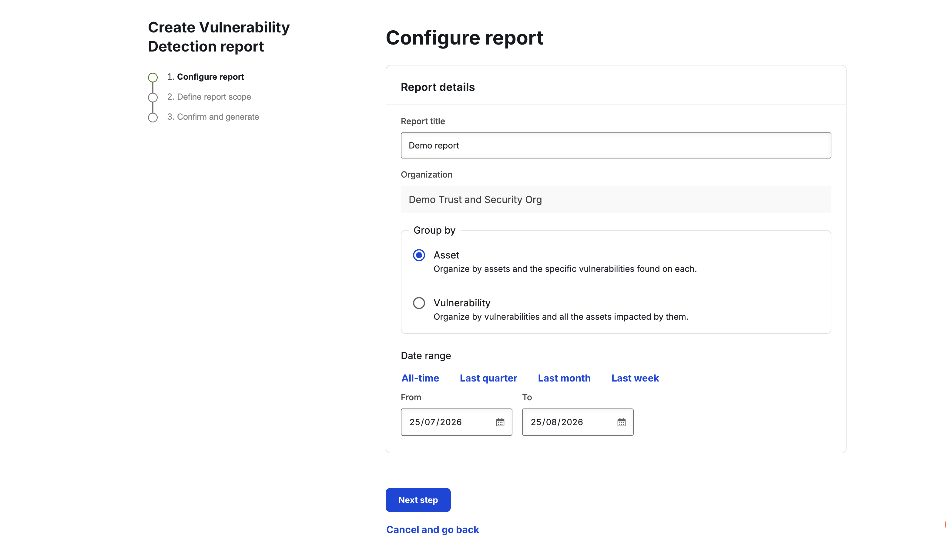Click the Vulnerability option label text
This screenshot has height=560, width=946.
[x=462, y=303]
